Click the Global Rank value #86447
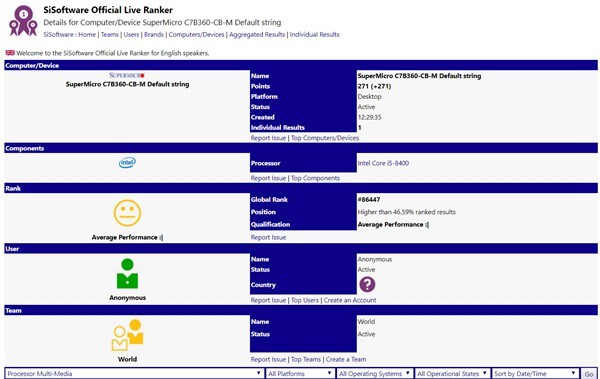Image resolution: width=600 pixels, height=379 pixels. coord(369,199)
